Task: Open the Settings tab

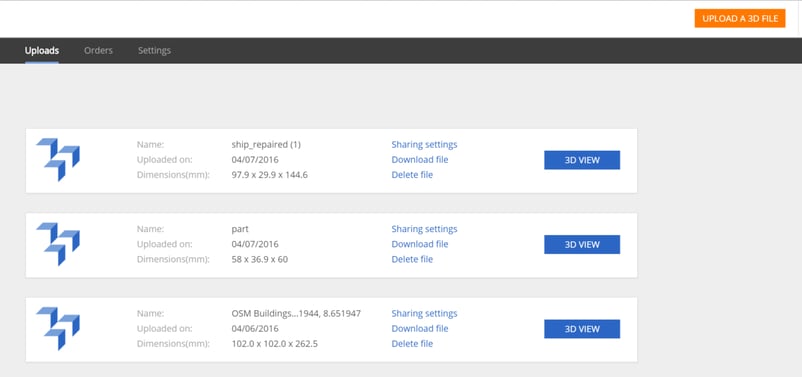Action: [154, 51]
